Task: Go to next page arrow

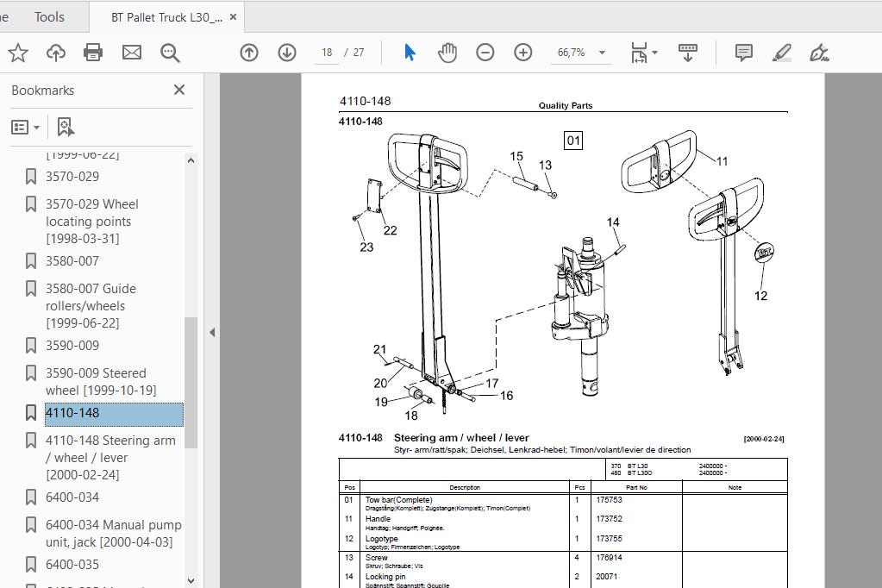Action: click(x=287, y=53)
